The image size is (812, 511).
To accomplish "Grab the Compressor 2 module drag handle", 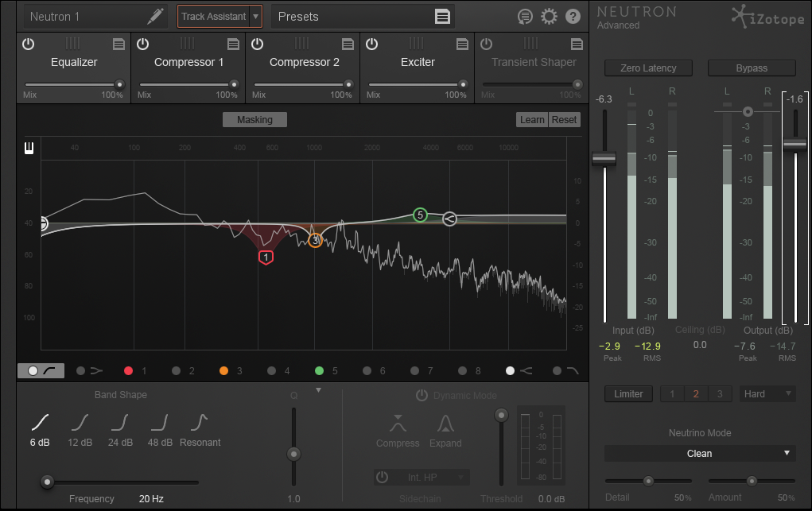I will click(x=301, y=43).
